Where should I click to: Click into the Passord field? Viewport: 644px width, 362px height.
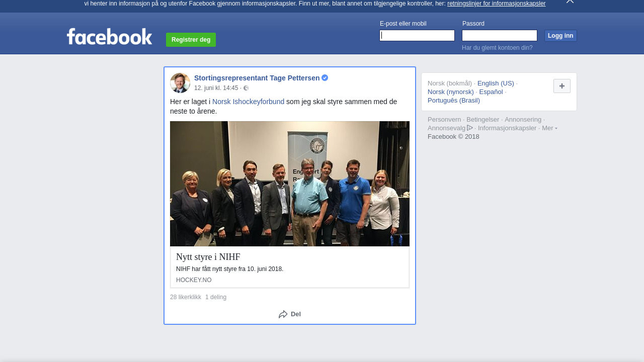point(499,36)
